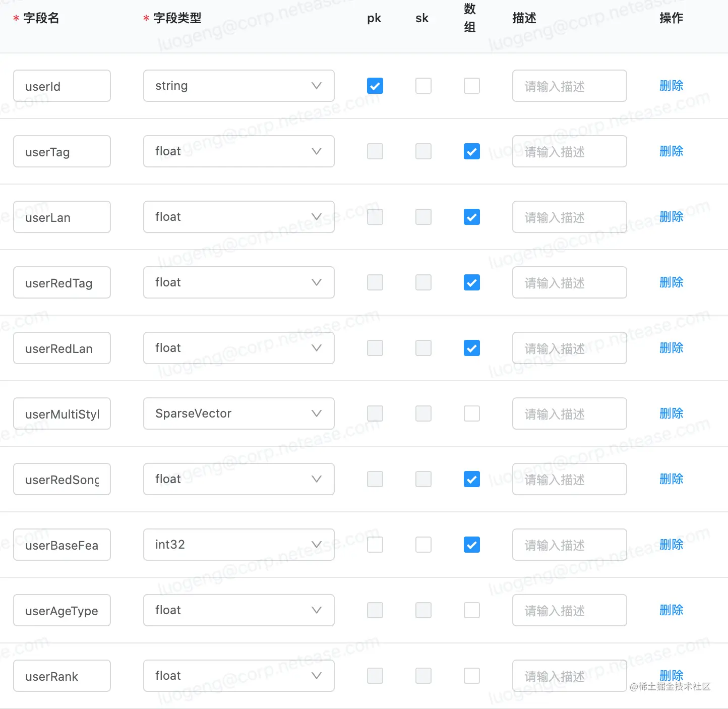Delete the userId field row
This screenshot has width=728, height=709.
[672, 86]
